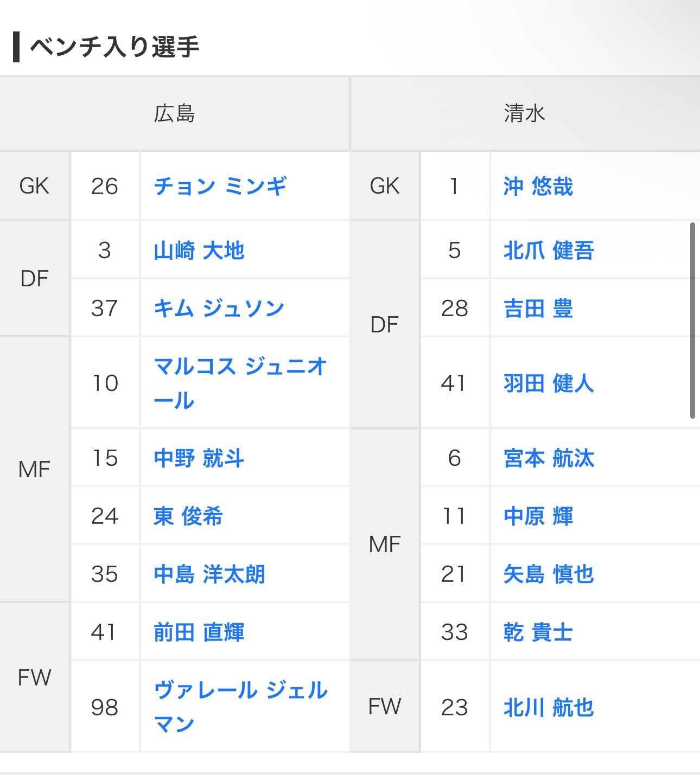Select player 北爪 健吾

pyautogui.click(x=549, y=251)
